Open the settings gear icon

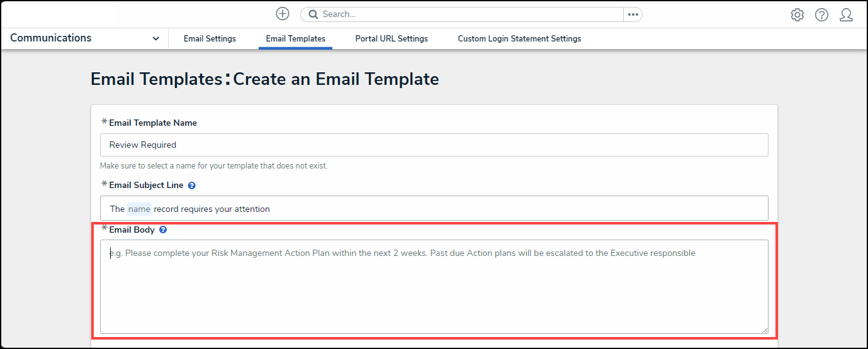pyautogui.click(x=798, y=14)
